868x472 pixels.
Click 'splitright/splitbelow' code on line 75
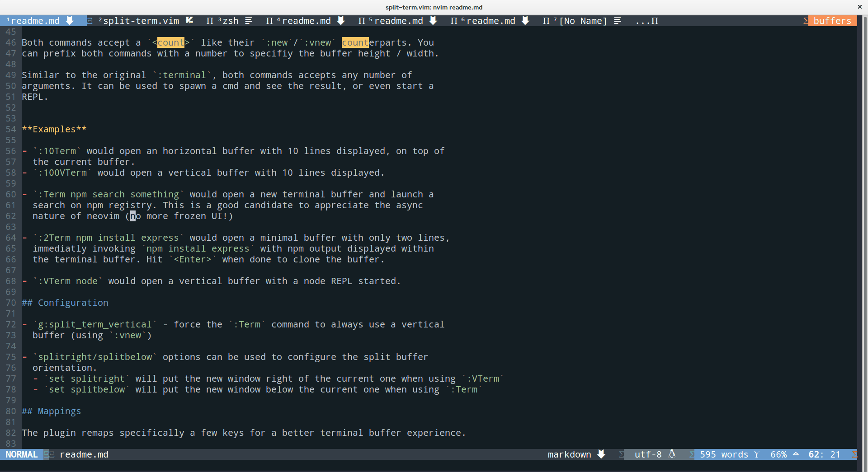[95, 357]
